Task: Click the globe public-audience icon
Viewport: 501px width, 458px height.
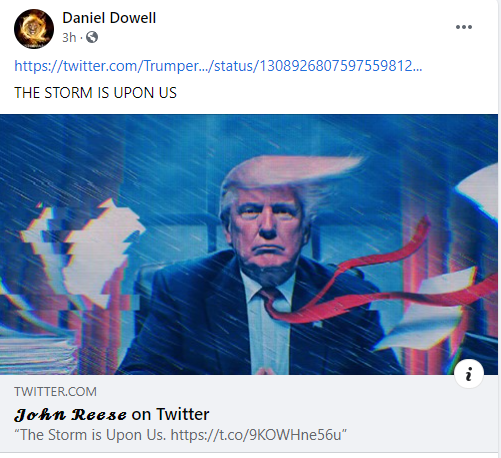Action: pos(92,37)
